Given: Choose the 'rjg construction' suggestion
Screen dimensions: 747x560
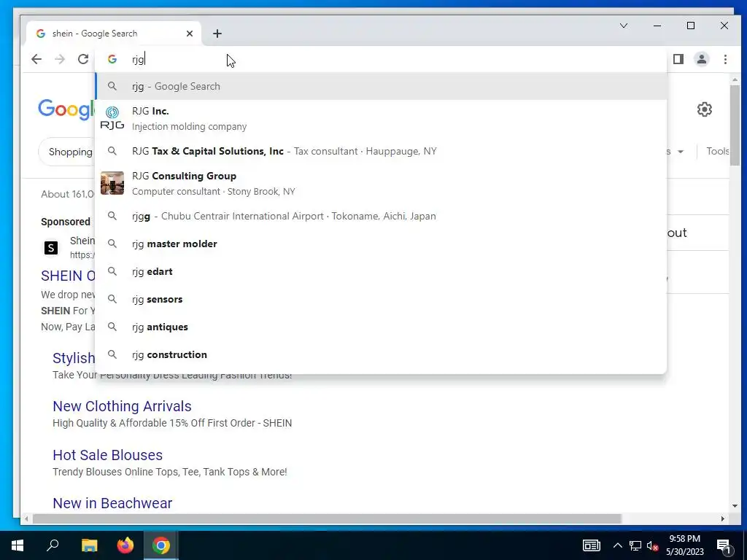Looking at the screenshot, I should coord(381,354).
